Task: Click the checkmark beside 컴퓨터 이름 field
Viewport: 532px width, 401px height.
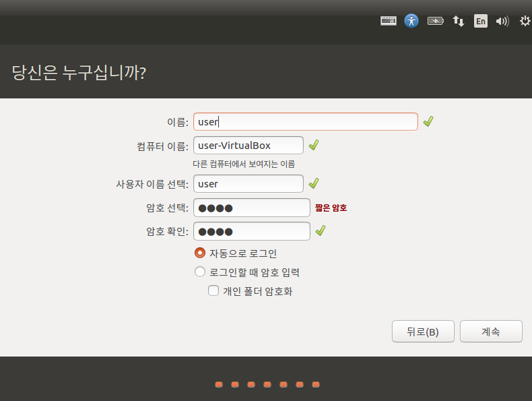Action: [x=314, y=145]
